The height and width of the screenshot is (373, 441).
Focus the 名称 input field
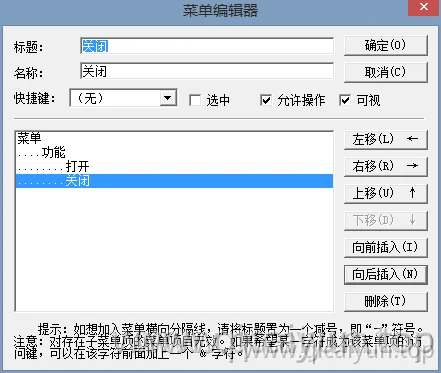pyautogui.click(x=207, y=71)
